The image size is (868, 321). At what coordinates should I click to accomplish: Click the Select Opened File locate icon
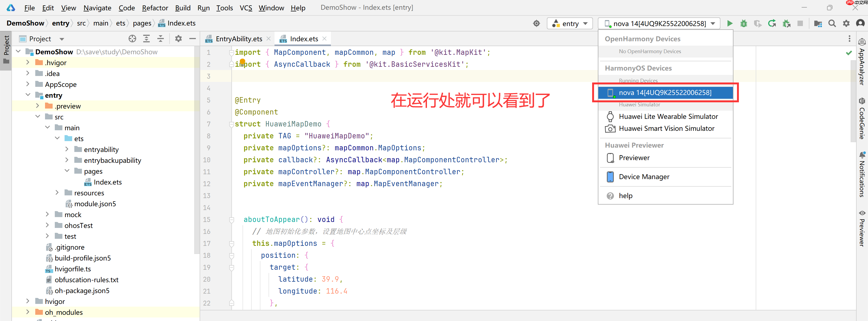point(132,39)
